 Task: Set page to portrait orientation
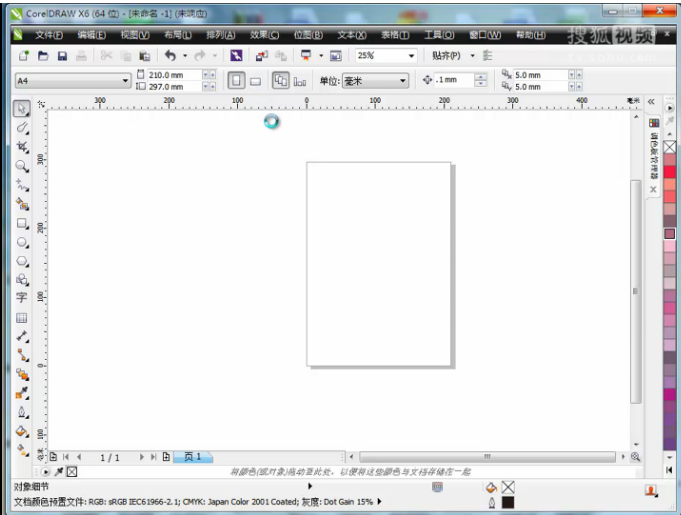236,81
